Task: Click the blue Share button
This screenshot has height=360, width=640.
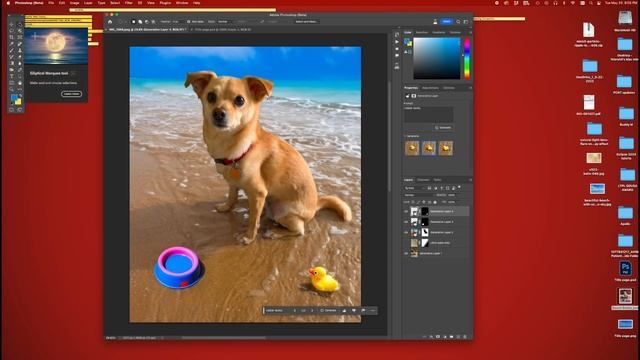Action: coord(447,21)
